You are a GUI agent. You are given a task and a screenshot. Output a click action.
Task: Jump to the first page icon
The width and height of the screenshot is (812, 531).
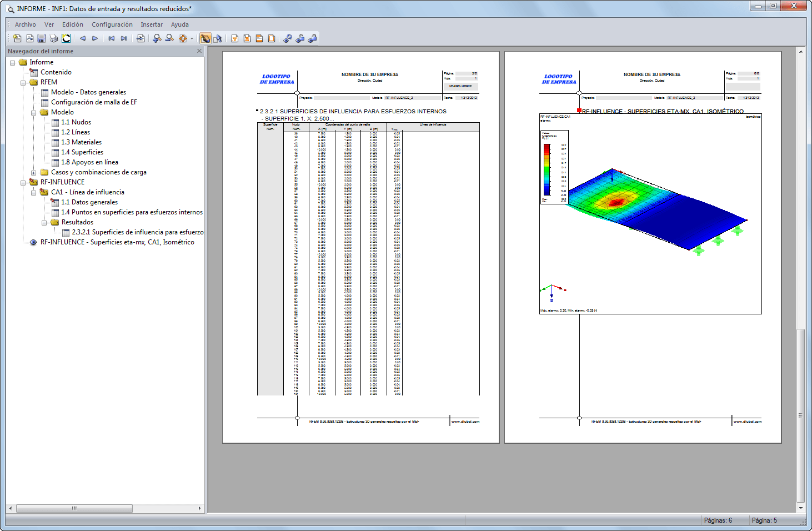coord(112,38)
